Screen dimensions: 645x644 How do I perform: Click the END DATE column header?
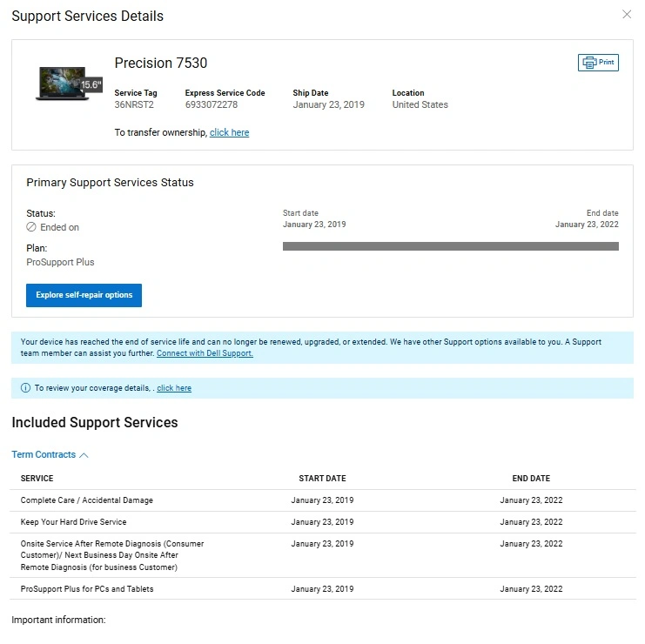(531, 479)
